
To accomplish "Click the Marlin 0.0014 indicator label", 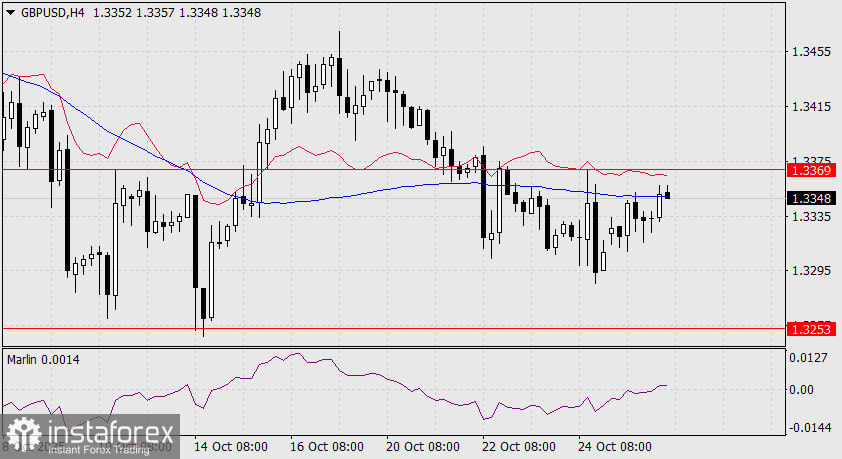I will 43,360.
